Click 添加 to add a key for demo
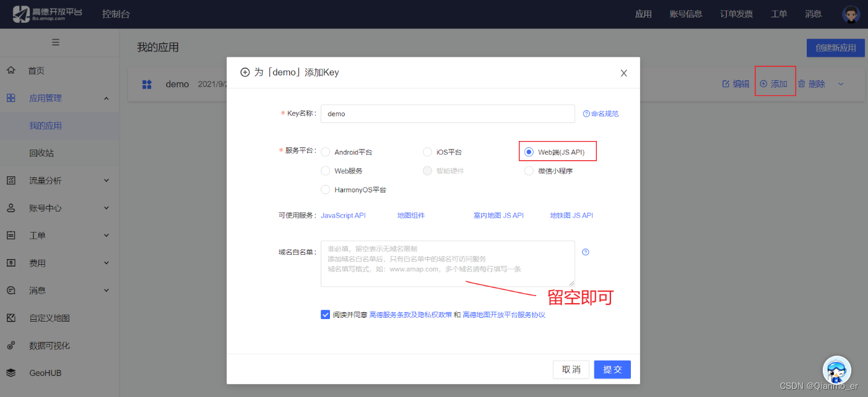Image resolution: width=868 pixels, height=397 pixels. coord(774,84)
